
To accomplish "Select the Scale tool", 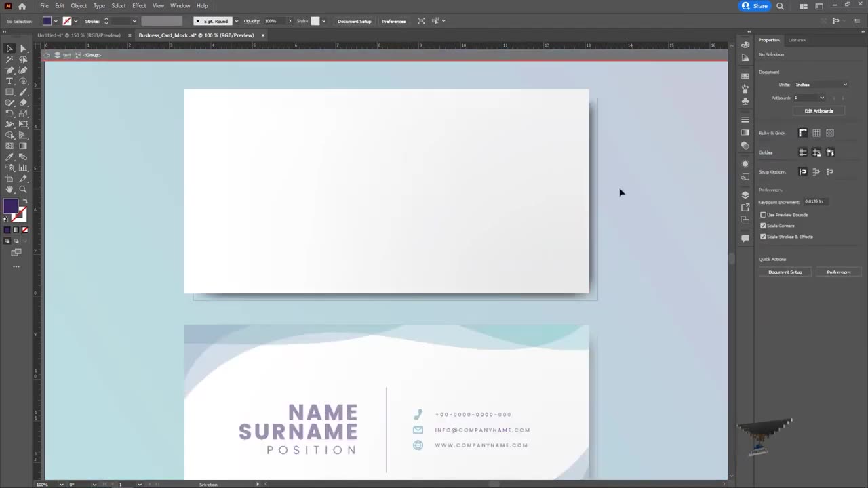I will click(23, 114).
